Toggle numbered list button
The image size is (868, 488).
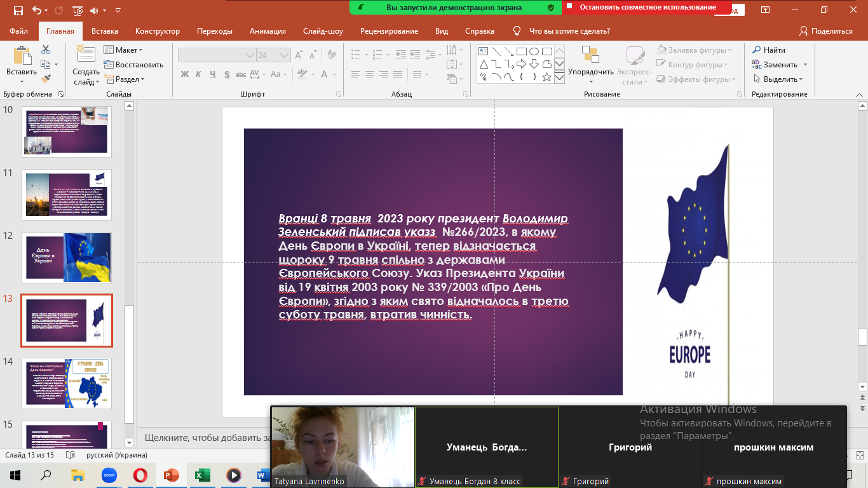point(379,55)
